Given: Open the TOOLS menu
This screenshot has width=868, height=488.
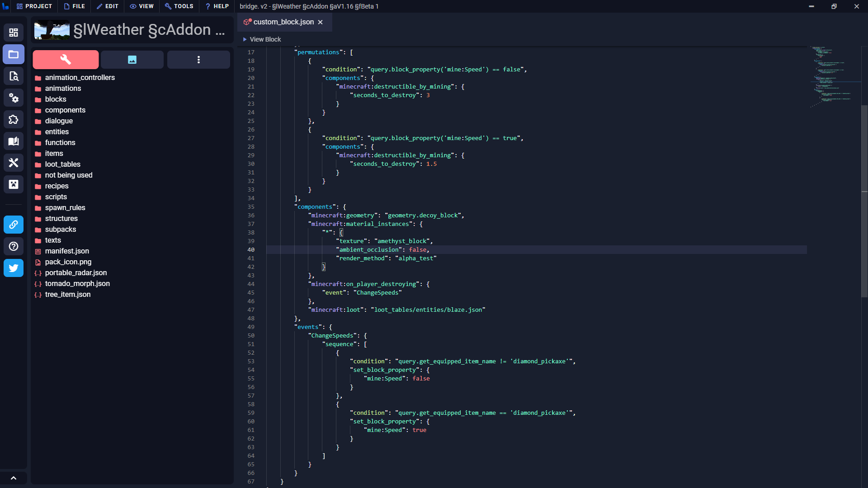Looking at the screenshot, I should click(179, 6).
